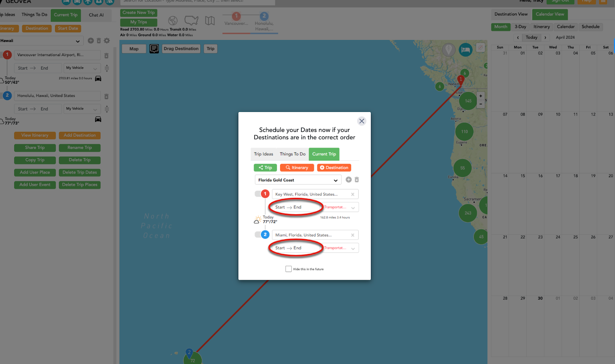Switch to Calendar View in the right panel
The image size is (615, 364).
(550, 14)
